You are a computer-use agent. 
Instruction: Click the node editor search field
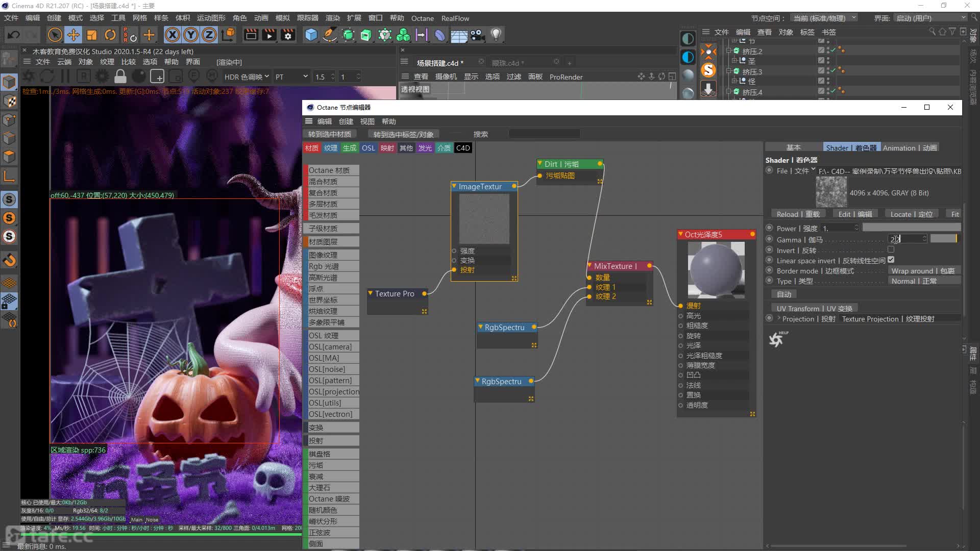click(x=544, y=134)
